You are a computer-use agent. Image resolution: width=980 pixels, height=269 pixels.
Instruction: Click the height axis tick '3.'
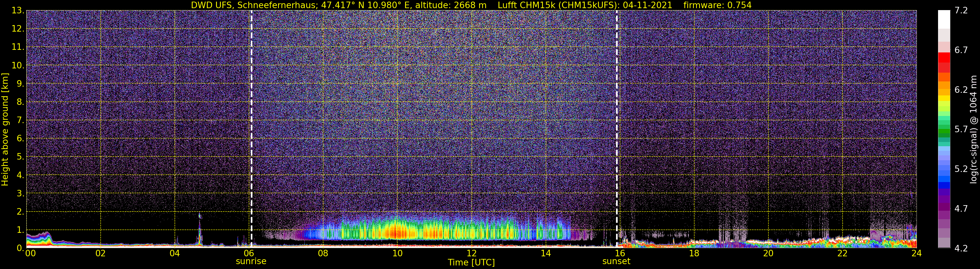tap(20, 193)
